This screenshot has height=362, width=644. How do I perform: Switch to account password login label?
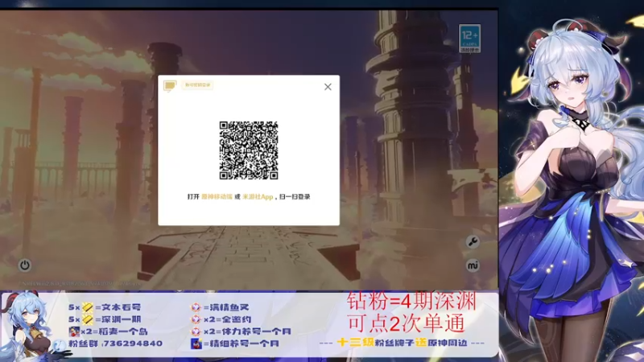coord(197,85)
